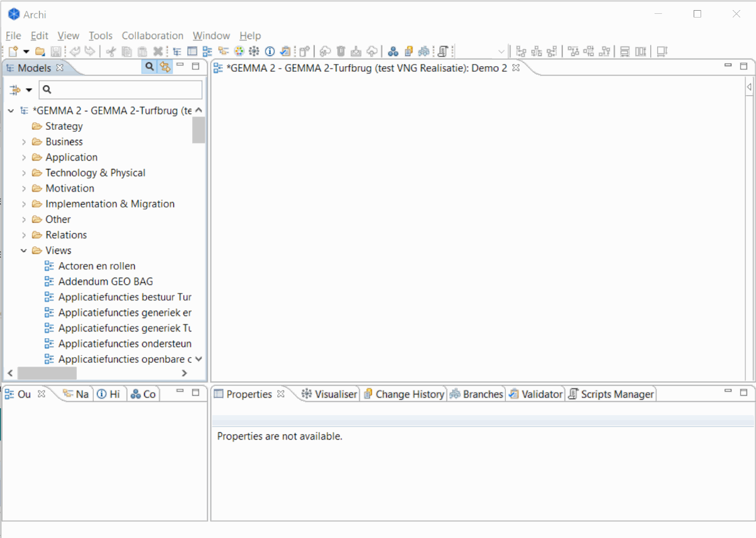
Task: Switch to the Validator tab
Action: pyautogui.click(x=535, y=394)
